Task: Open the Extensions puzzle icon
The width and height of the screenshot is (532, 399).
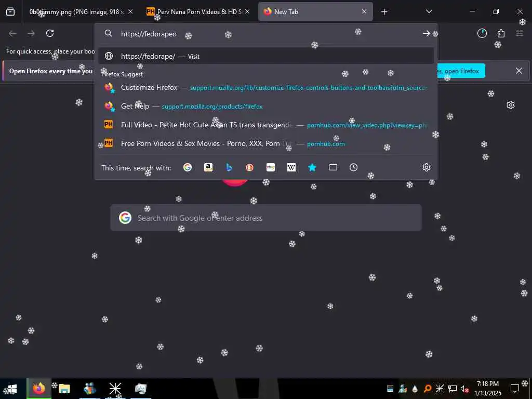Action: (x=501, y=33)
